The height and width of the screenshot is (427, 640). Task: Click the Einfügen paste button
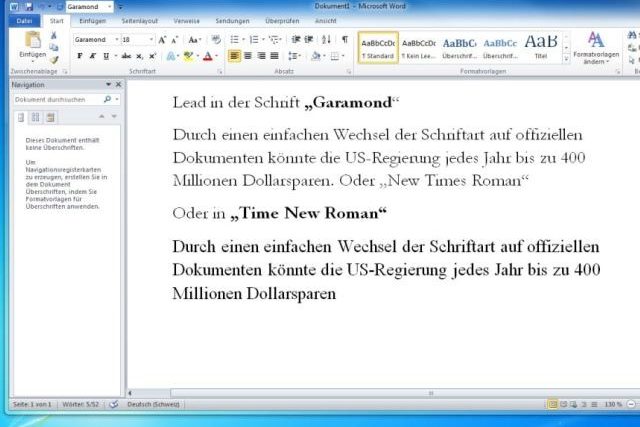32,46
